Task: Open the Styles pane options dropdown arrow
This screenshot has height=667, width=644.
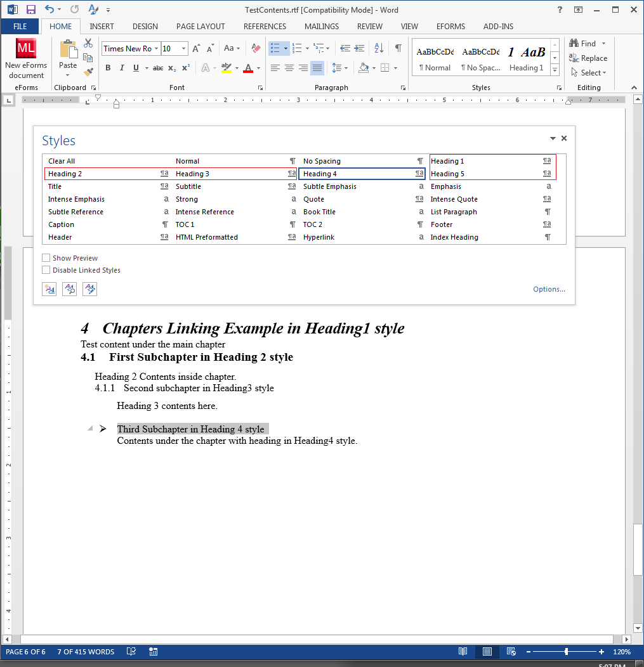Action: [553, 138]
